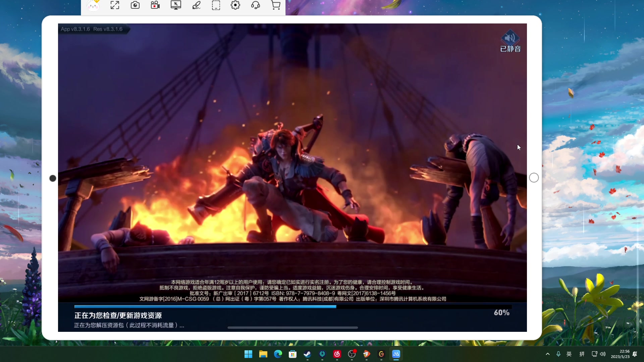Open the orange bird app in taskbar
Image resolution: width=644 pixels, height=362 pixels.
[x=366, y=354]
